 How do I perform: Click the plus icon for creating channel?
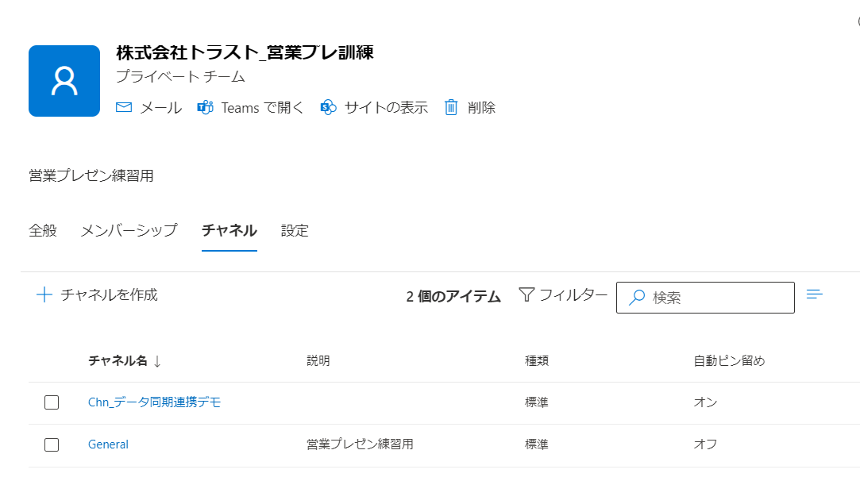[x=44, y=295]
